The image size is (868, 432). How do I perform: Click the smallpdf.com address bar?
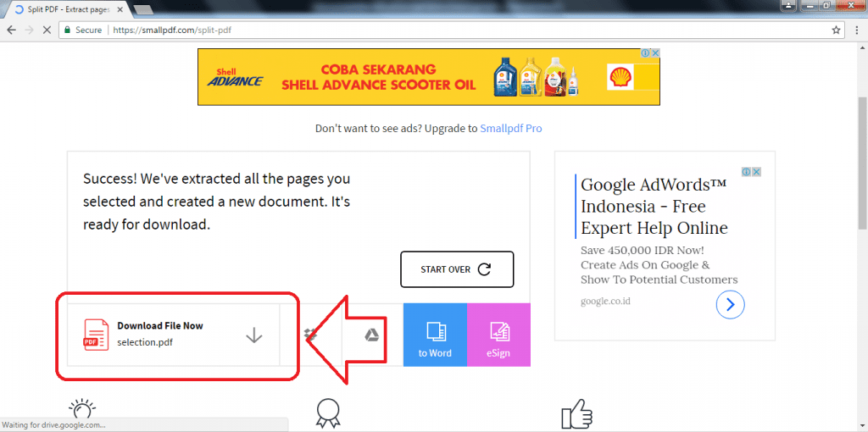click(451, 30)
